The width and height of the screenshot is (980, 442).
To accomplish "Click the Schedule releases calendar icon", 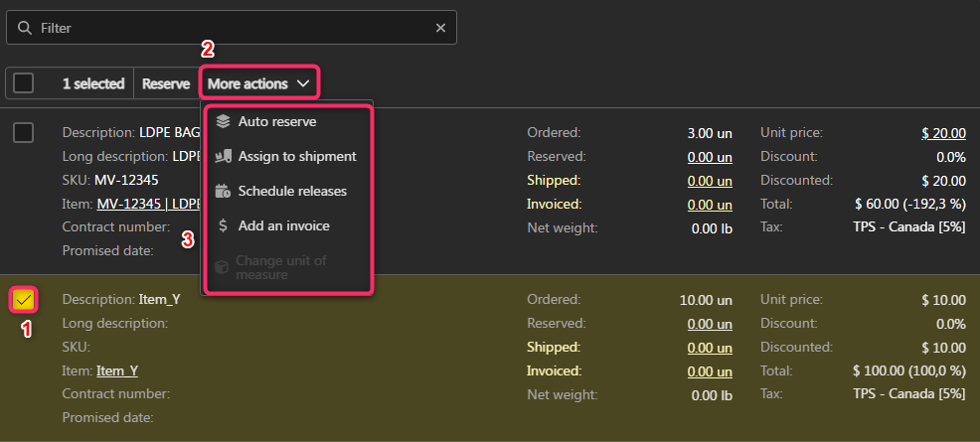I will coord(223,191).
